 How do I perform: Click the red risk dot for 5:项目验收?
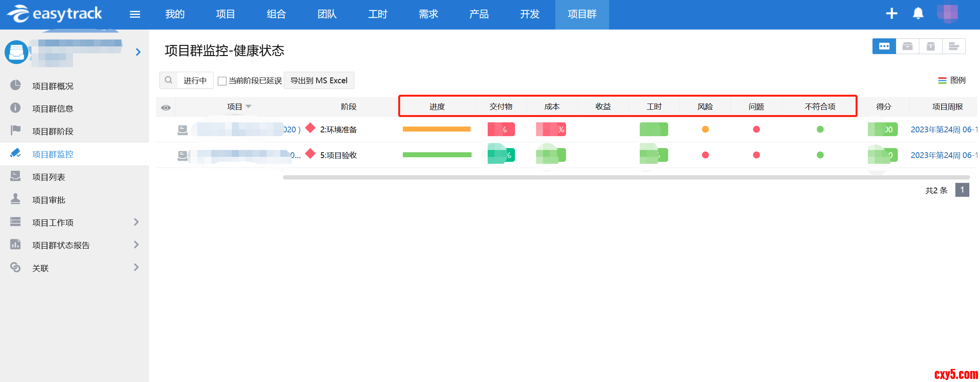(x=705, y=155)
